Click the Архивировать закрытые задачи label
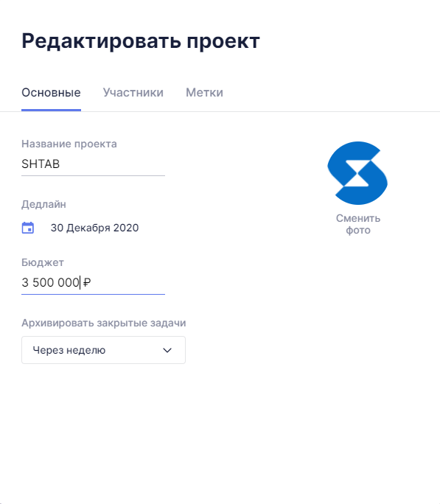440x504 pixels. (104, 323)
